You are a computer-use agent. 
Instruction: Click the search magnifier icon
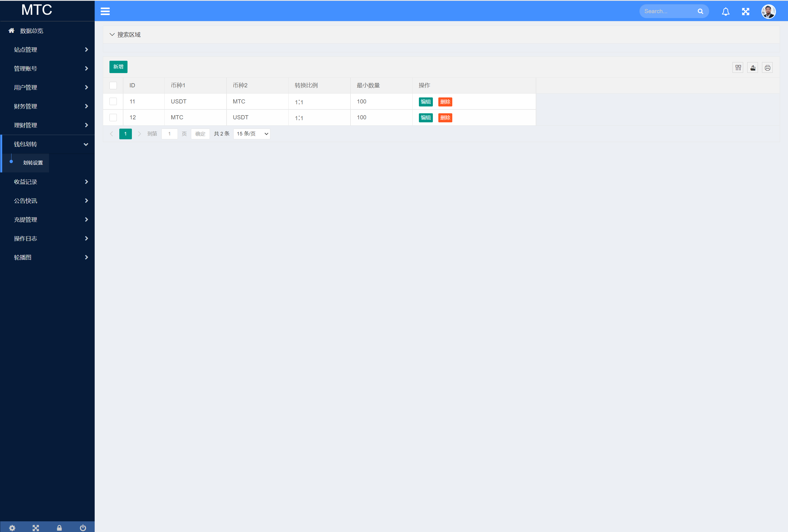701,11
